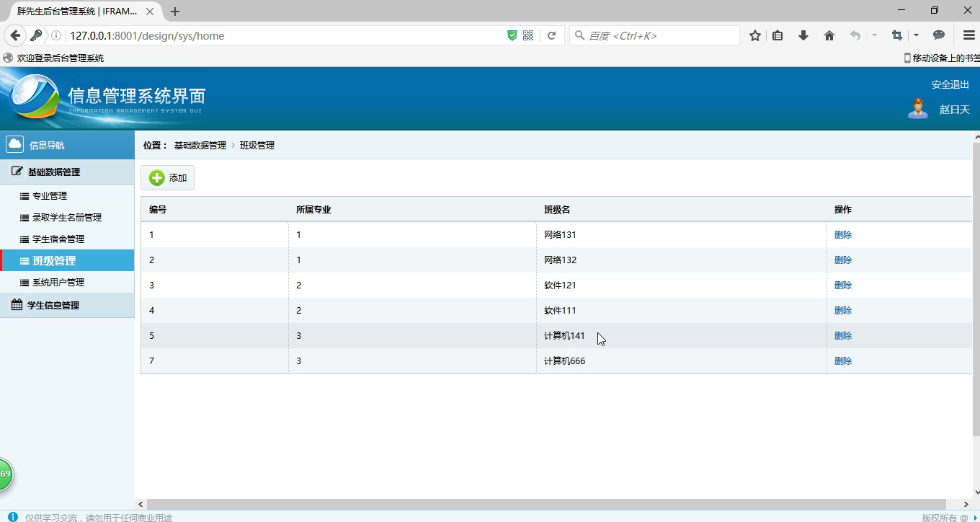Screen dimensions: 980x522
Task: Click 安全退出 to log out
Action: pos(950,84)
